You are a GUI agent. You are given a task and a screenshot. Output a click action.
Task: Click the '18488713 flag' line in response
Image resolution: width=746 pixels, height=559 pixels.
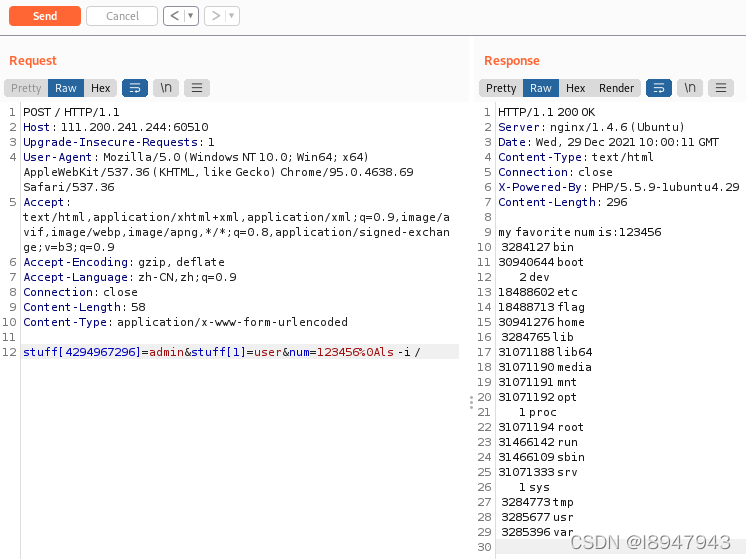(541, 307)
